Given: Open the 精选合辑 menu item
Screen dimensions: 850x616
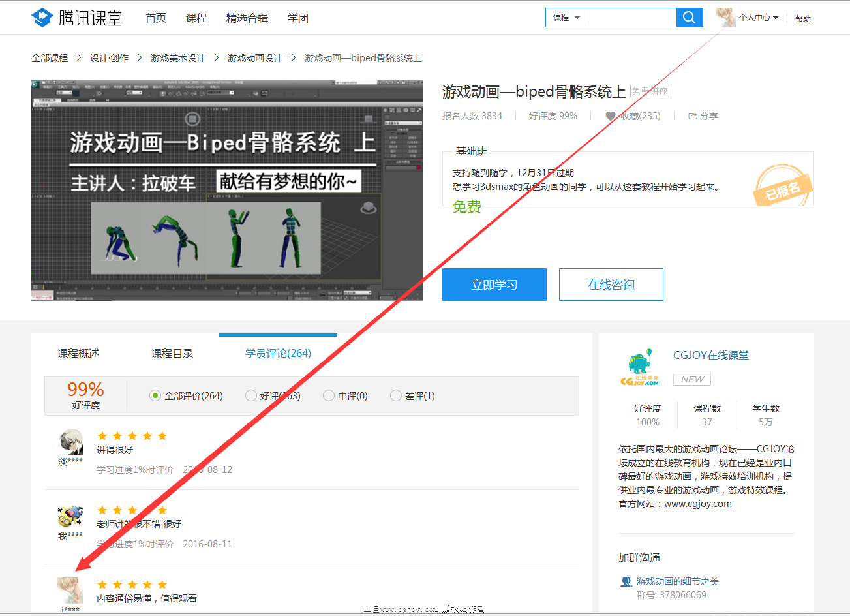Looking at the screenshot, I should coord(247,18).
